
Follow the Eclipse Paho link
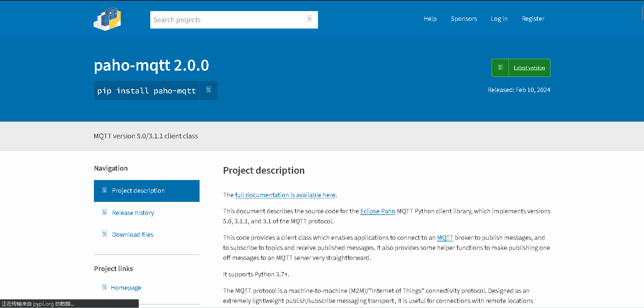[378, 211]
